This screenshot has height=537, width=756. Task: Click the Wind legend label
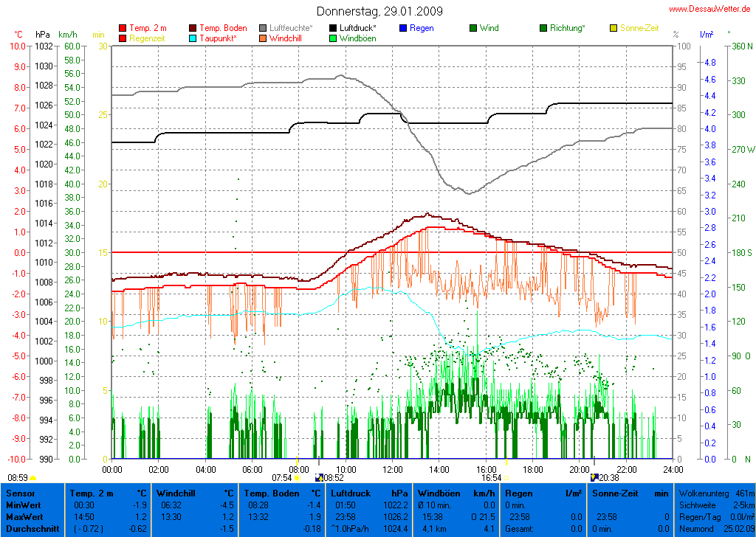489,28
